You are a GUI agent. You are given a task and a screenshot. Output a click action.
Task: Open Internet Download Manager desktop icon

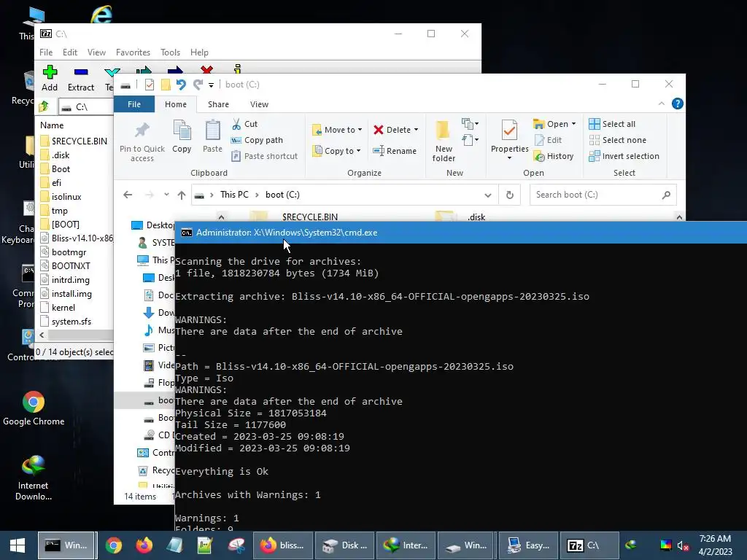coord(33,478)
